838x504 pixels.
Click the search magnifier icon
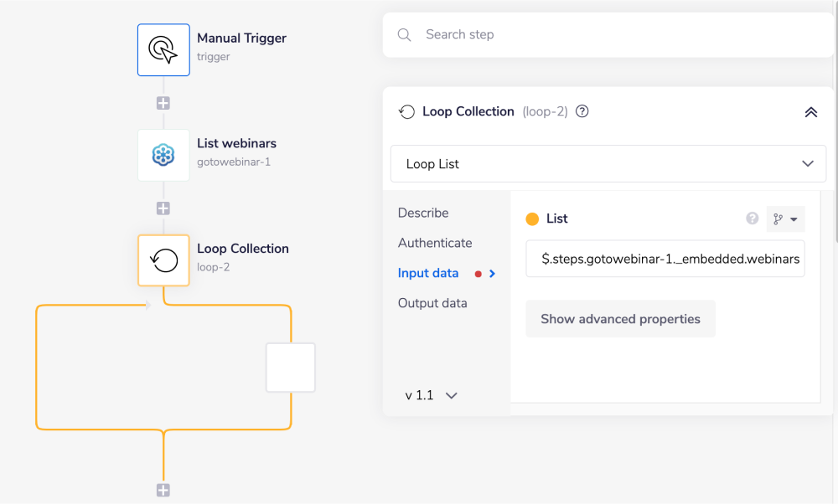click(x=405, y=34)
